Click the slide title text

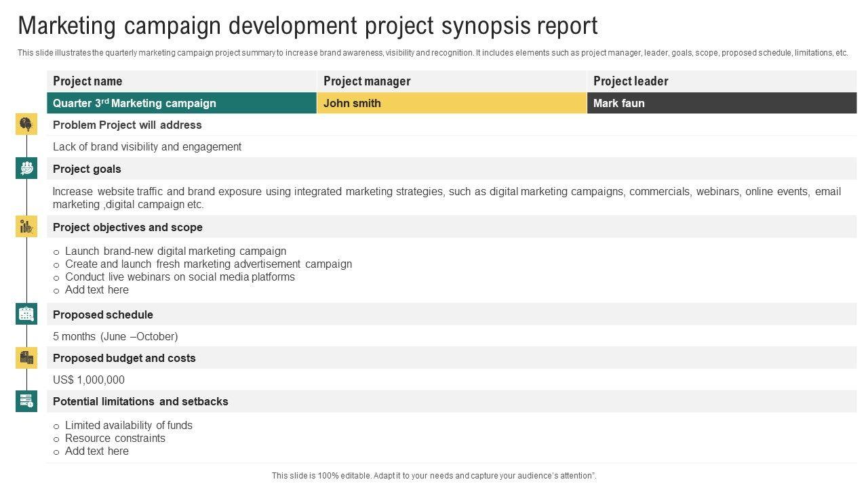(308, 26)
